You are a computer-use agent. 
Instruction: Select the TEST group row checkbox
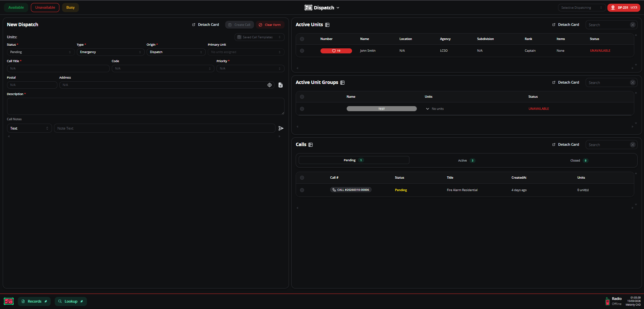coord(302,109)
